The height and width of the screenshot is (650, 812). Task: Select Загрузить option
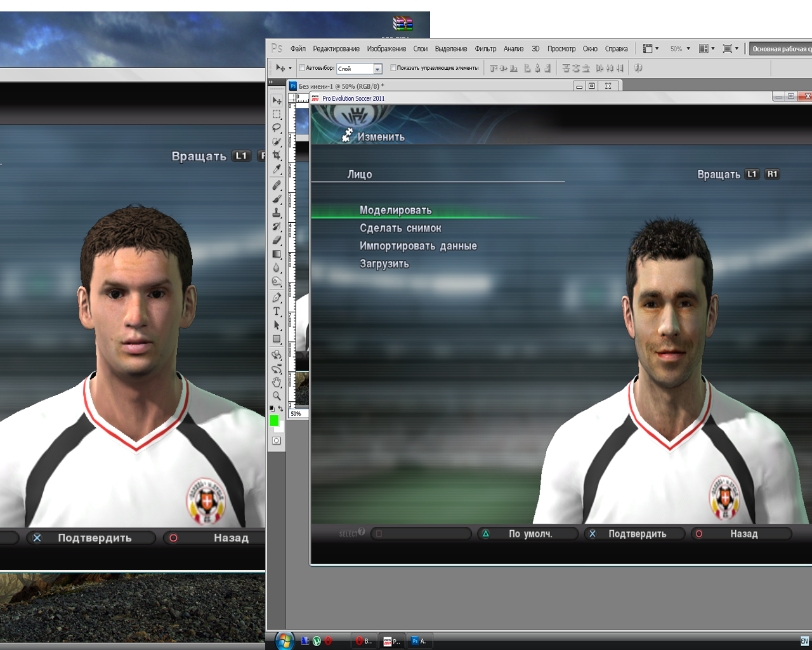[384, 264]
